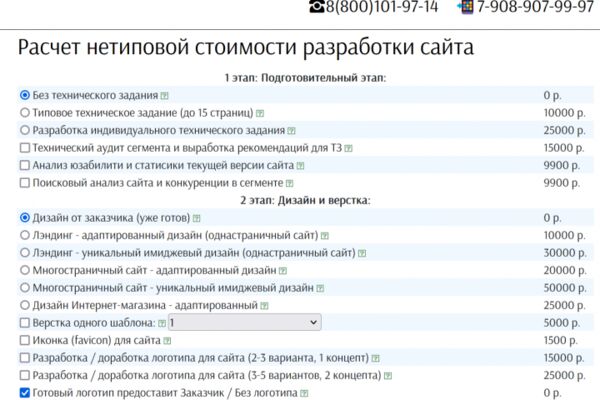
Task: Click the '20000 р.' price of Многостраничный сайт адаптированный
Action: click(565, 270)
